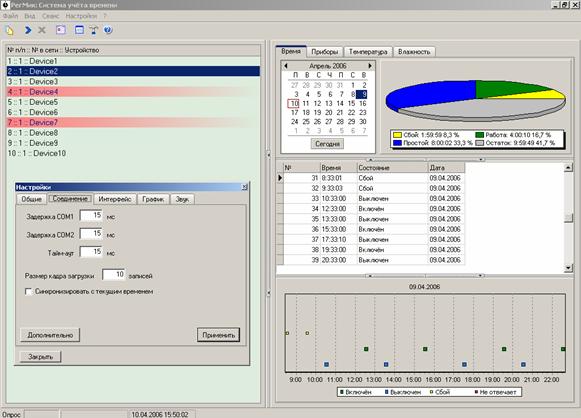581x418 pixels.
Task: Click the Состояние column header
Action: click(x=392, y=168)
